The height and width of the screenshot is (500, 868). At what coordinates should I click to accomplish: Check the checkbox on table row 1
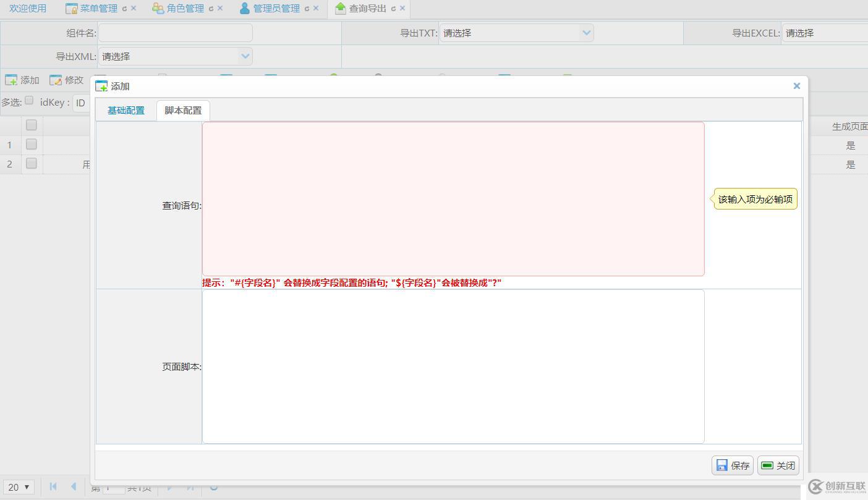[x=32, y=144]
